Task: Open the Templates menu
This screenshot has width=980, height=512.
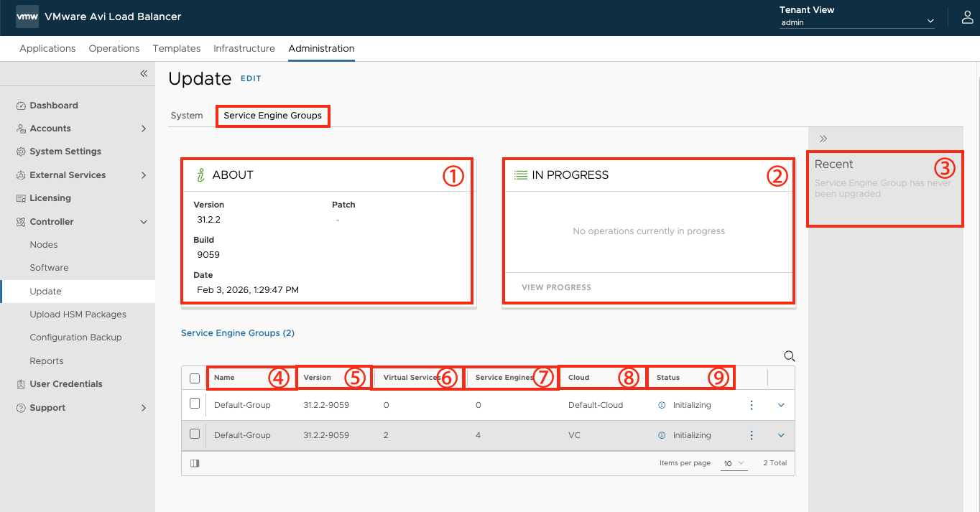Action: (x=177, y=49)
